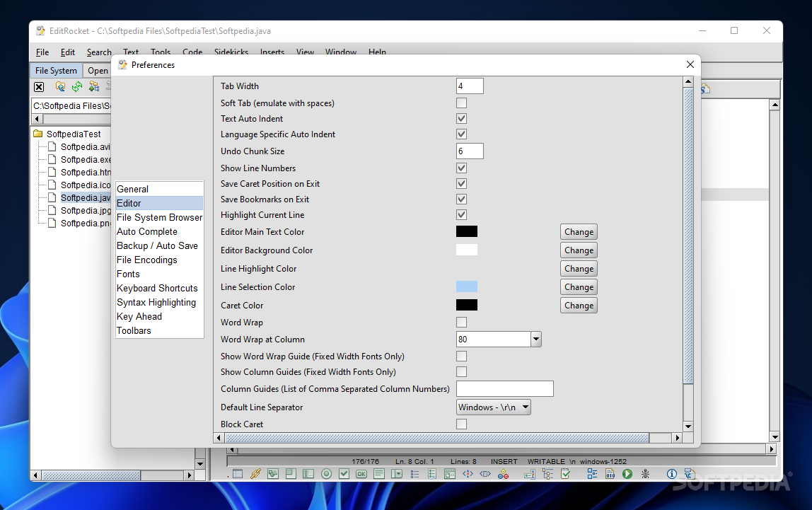812x510 pixels.
Task: Click the go up folder icon in File System panel
Action: (60, 86)
